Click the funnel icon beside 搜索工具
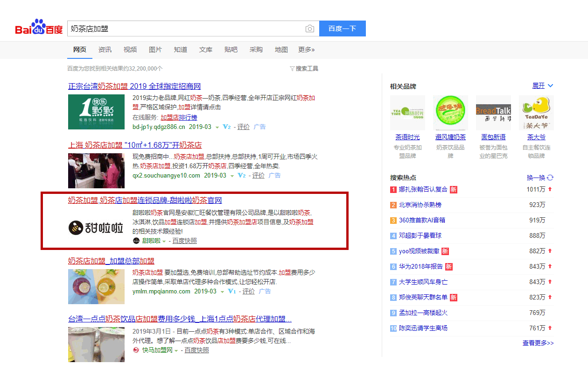 click(292, 69)
